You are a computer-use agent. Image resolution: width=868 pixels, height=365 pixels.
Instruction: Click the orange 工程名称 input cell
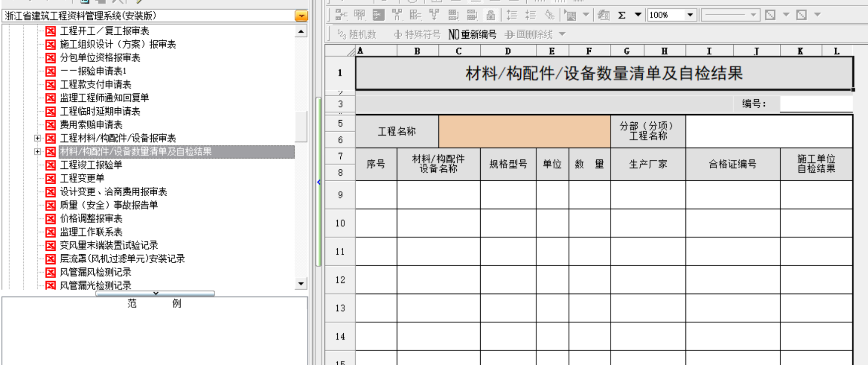pyautogui.click(x=524, y=132)
